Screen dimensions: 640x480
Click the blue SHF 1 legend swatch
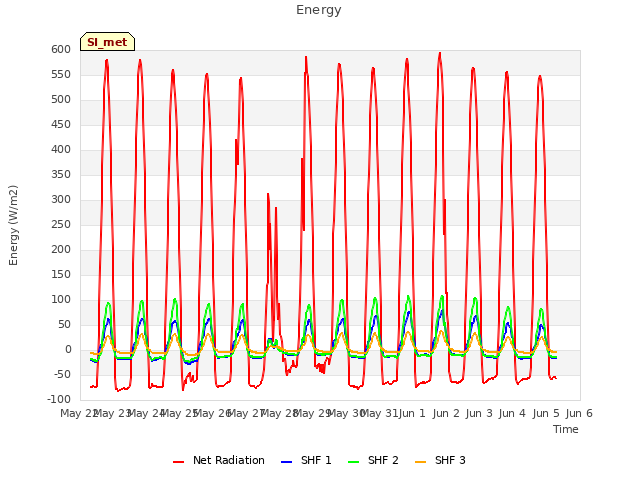[287, 462]
